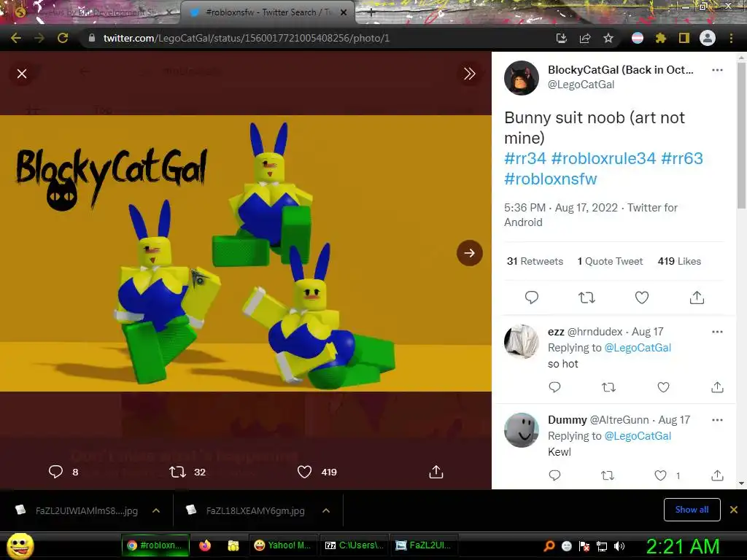
Task: Open Chrome profile avatar
Action: click(x=708, y=38)
